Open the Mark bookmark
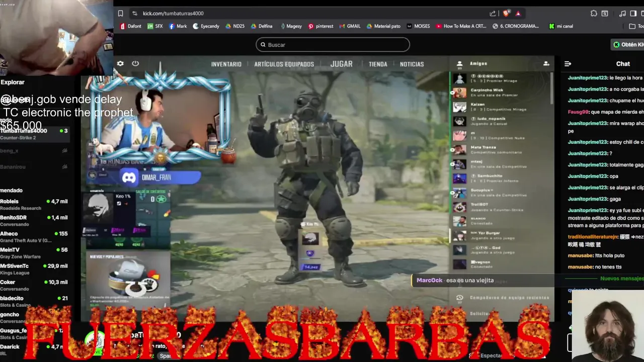The image size is (644, 362). [178, 26]
